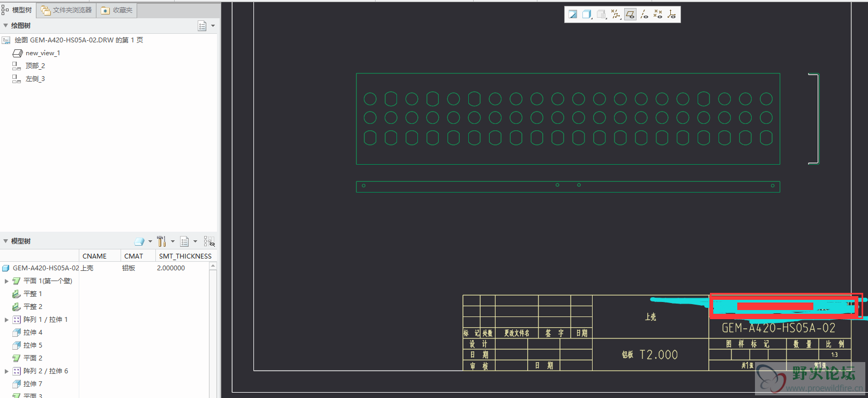The image size is (868, 398).
Task: Click the 1:3 scale value in title block
Action: pyautogui.click(x=834, y=355)
